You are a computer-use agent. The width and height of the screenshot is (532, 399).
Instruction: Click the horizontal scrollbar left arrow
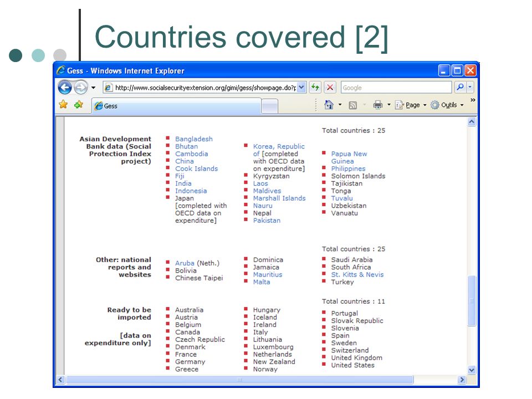pyautogui.click(x=60, y=380)
